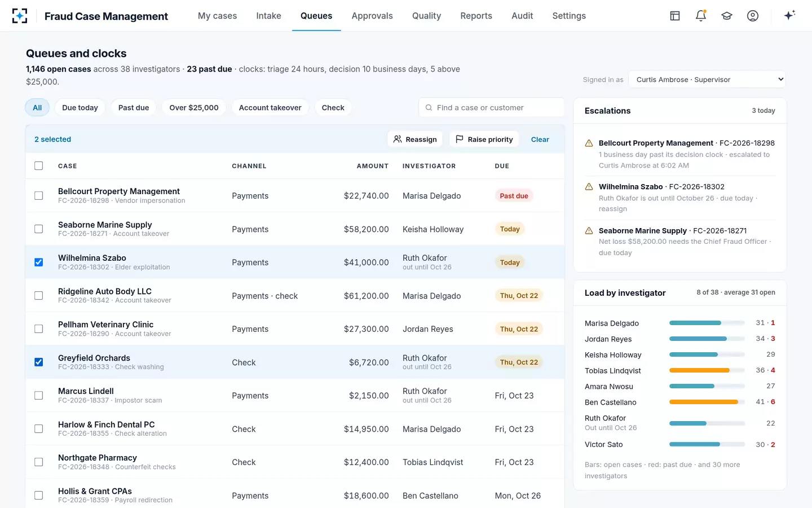Click Tobias Lindqvist's orange load bar
This screenshot has height=508, width=812.
(707, 370)
